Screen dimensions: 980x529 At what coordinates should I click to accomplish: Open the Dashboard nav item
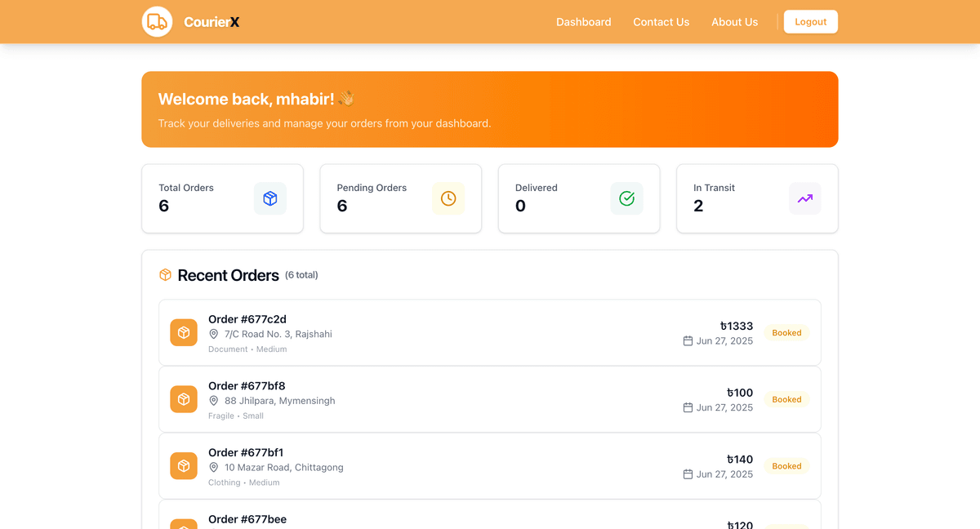pyautogui.click(x=583, y=22)
